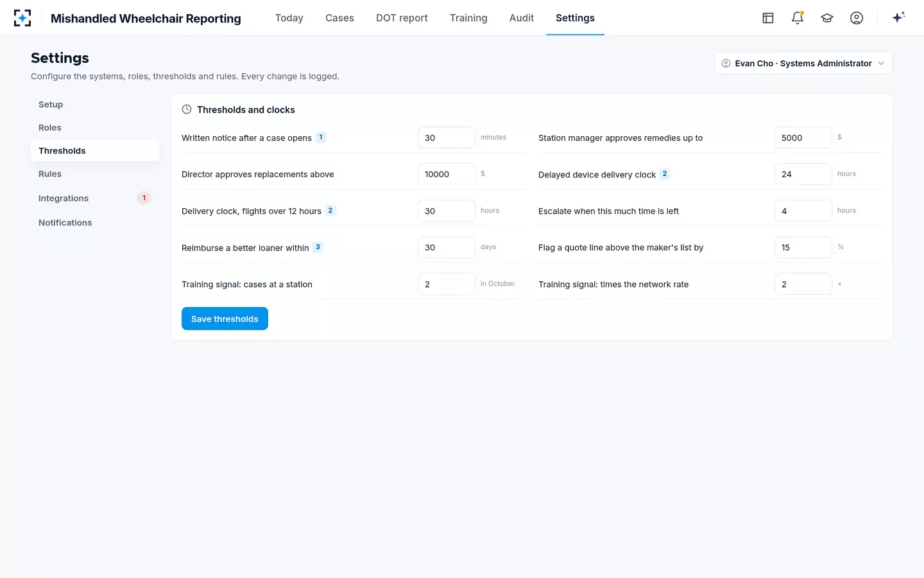Click the "minutes" unit label
Image resolution: width=924 pixels, height=578 pixels.
(x=493, y=137)
